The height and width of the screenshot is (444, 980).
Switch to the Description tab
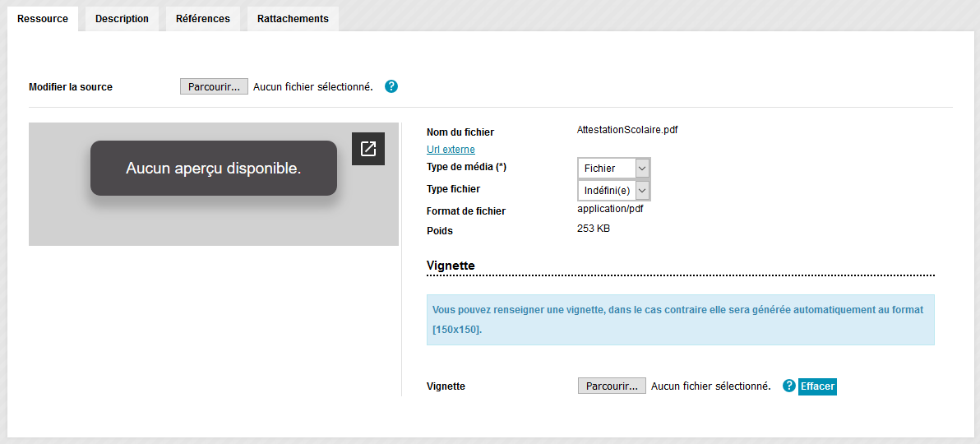(122, 19)
